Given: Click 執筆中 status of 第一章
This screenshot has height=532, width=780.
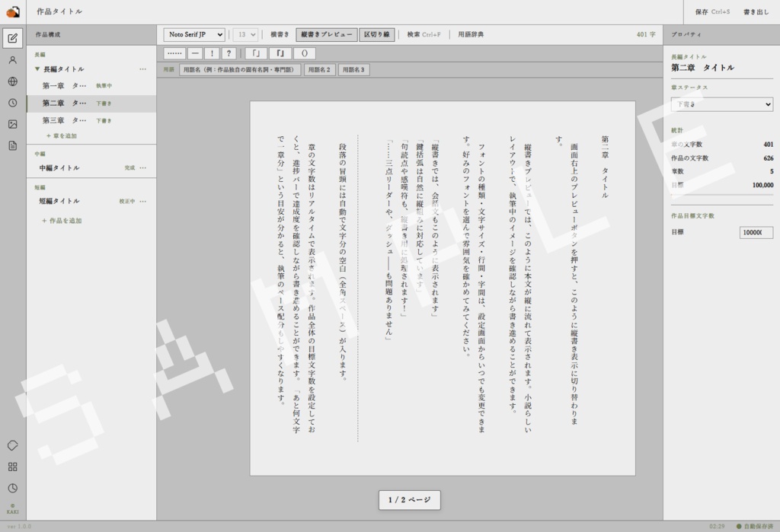Looking at the screenshot, I should point(104,86).
